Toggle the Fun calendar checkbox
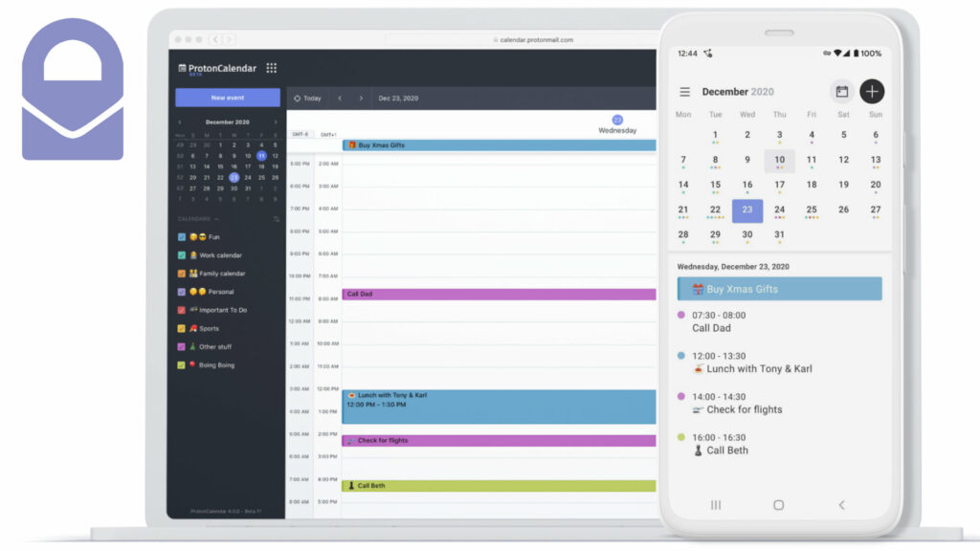980x551 pixels. (181, 237)
